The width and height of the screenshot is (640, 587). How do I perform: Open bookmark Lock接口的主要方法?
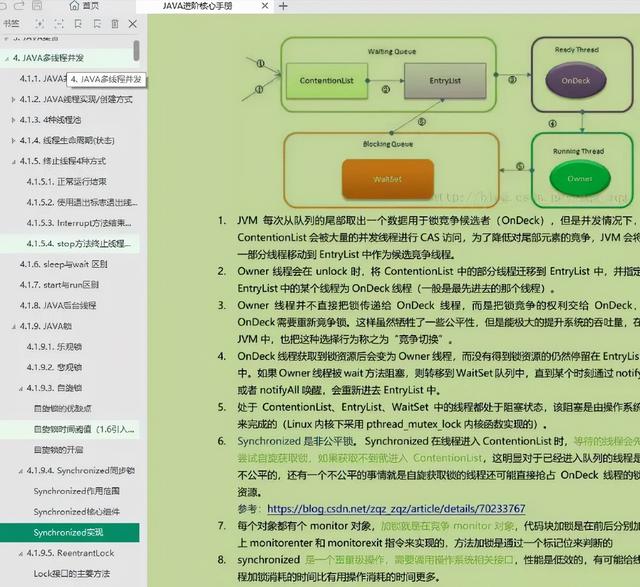pyautogui.click(x=72, y=574)
